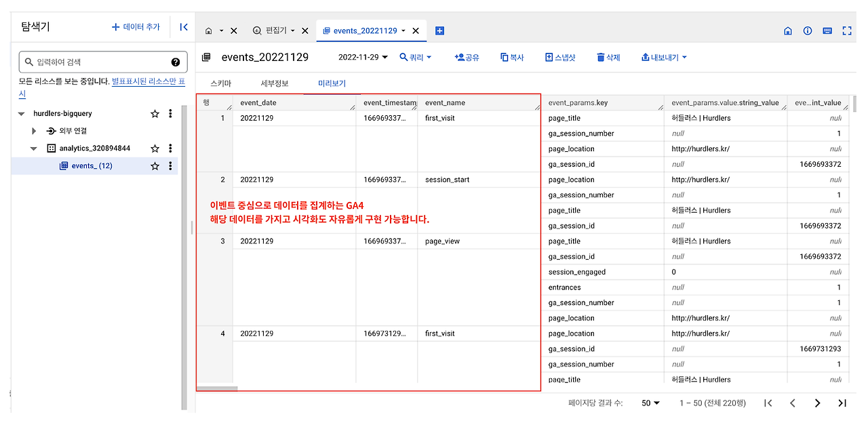This screenshot has width=868, height=425.
Task: Go to the previous results page
Action: tap(792, 403)
